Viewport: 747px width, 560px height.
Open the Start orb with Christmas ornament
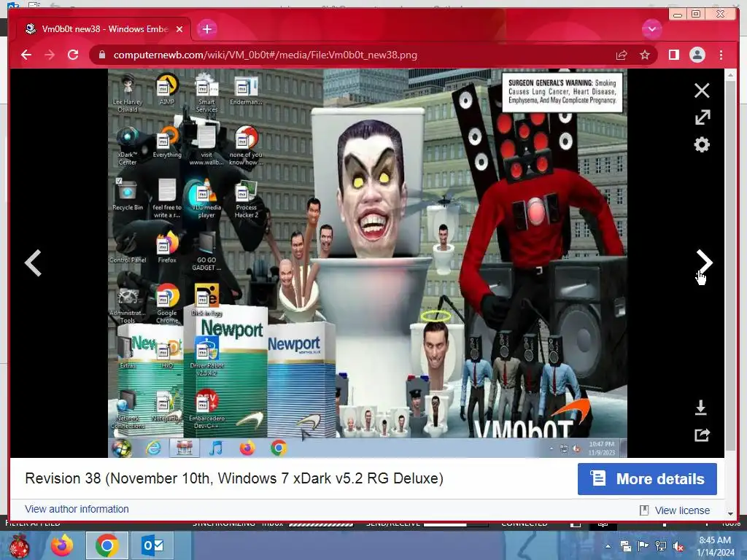20,545
